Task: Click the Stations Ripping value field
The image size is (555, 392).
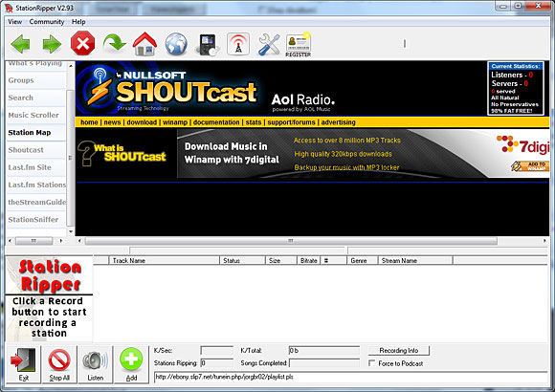Action: coord(216,363)
